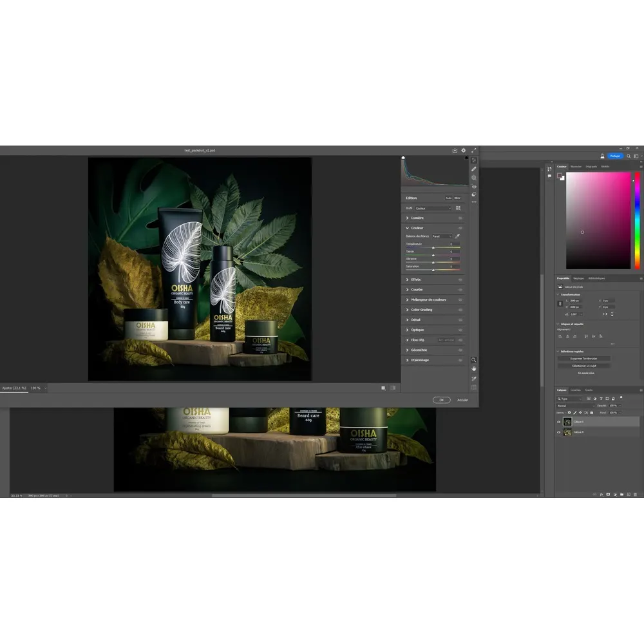
Task: Open the Camera Raw red-eye tool
Action: point(474,187)
